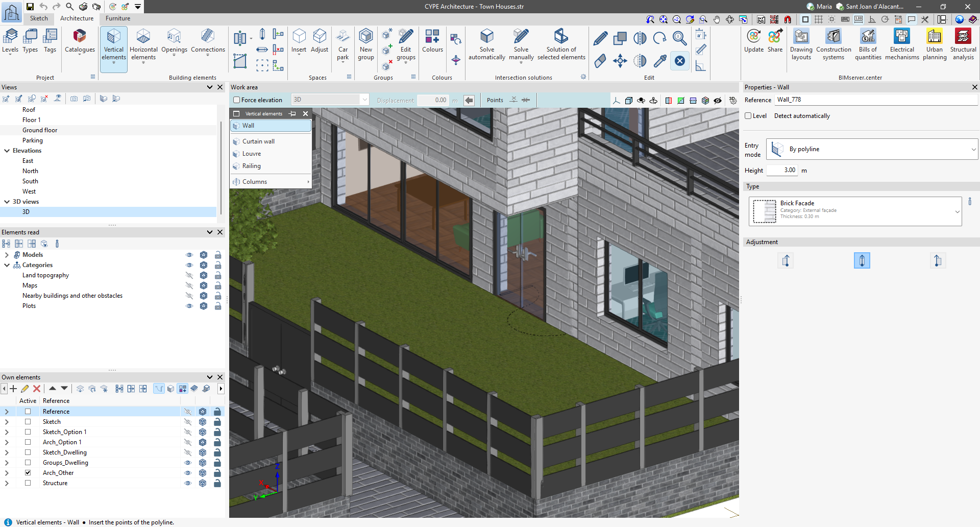Collapse the Categories node
The height and width of the screenshot is (527, 980).
7,265
